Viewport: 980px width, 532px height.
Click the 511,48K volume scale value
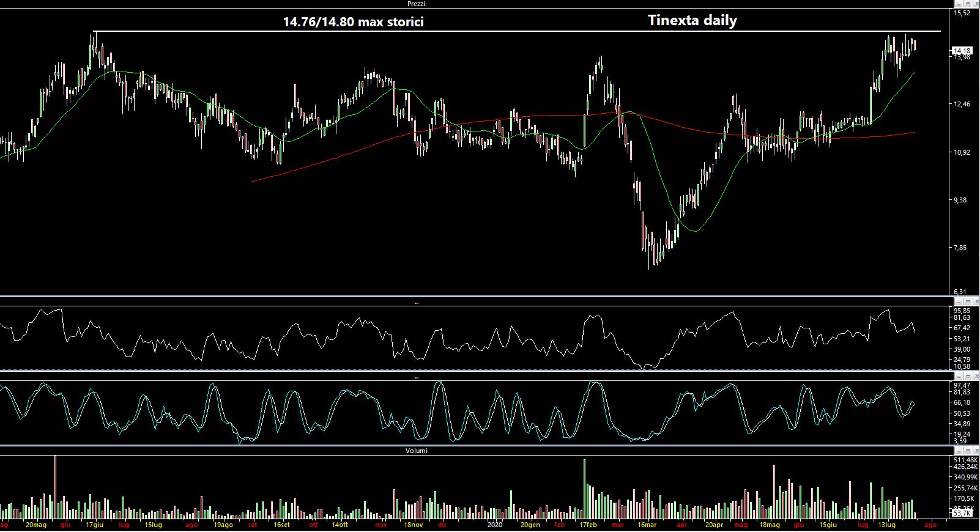tap(965, 460)
